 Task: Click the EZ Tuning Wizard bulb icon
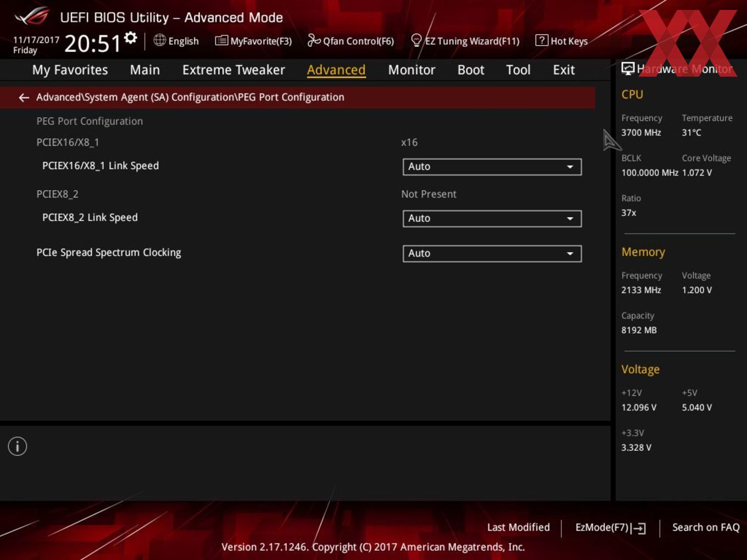(x=416, y=40)
